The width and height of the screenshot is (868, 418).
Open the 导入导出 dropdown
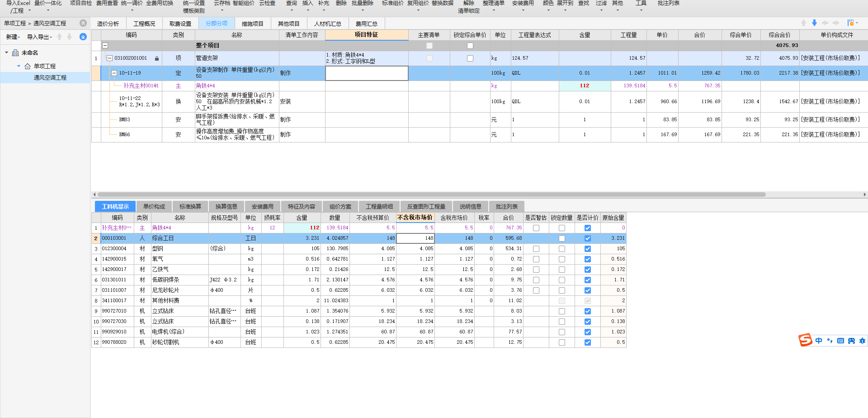pos(39,37)
